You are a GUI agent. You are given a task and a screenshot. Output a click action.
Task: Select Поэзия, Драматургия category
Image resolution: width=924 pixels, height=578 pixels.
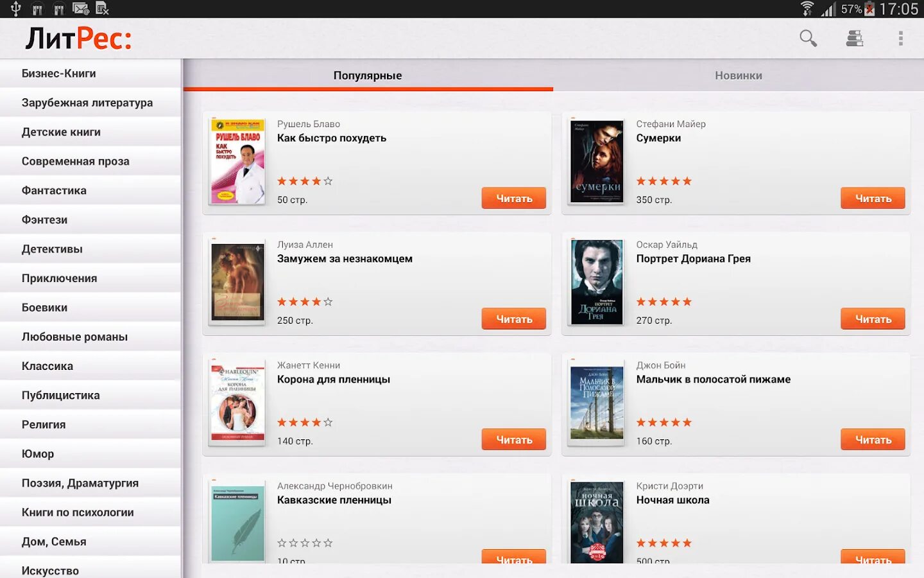(x=90, y=482)
